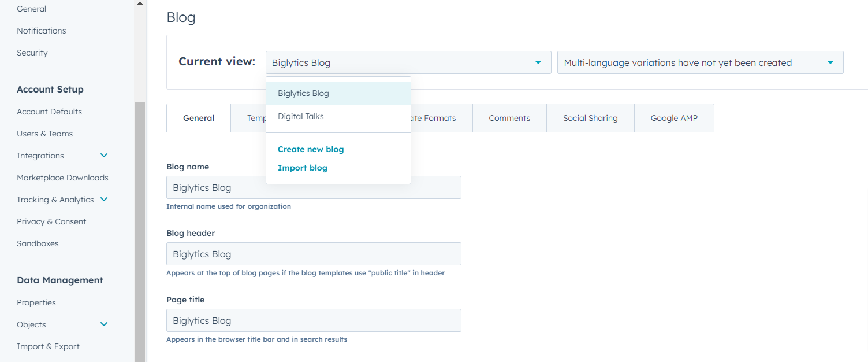
Task: Expand the Objects chevron in sidebar
Action: point(104,324)
